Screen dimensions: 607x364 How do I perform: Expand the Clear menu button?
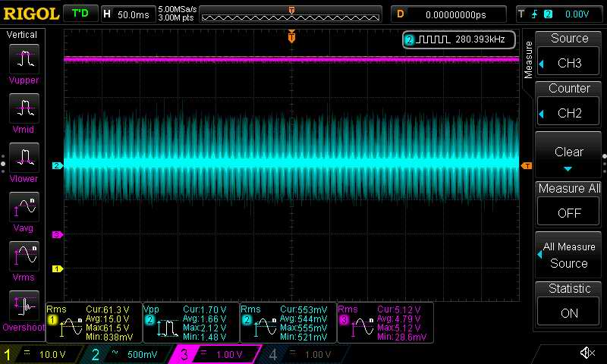tap(568, 155)
